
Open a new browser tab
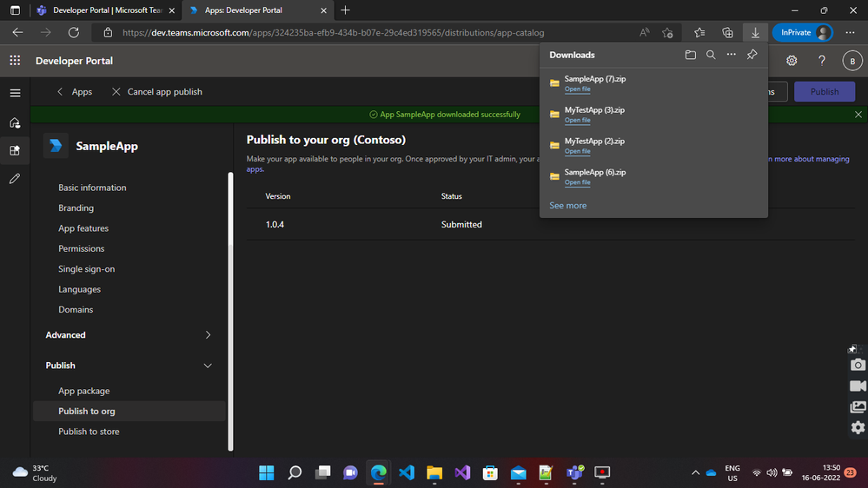346,10
